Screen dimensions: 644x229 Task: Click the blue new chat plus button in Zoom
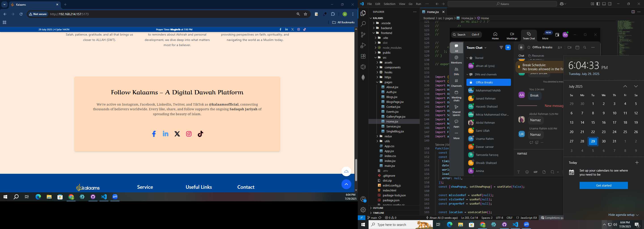pyautogui.click(x=508, y=47)
